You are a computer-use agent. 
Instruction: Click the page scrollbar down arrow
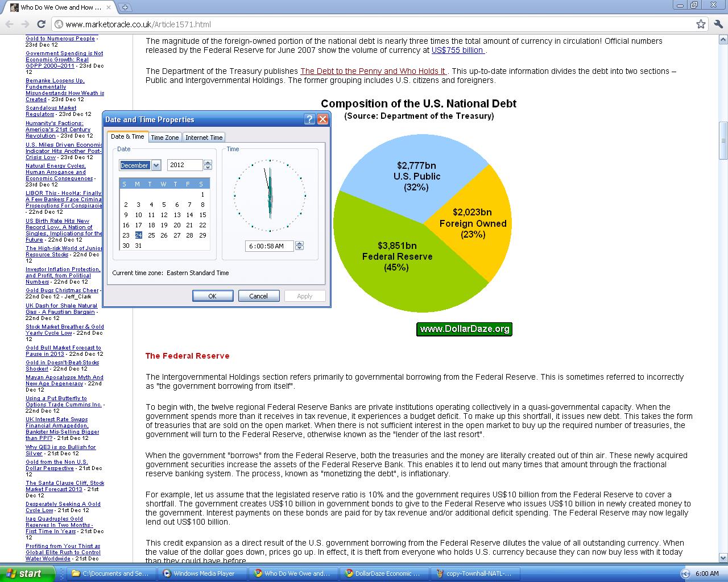coord(723,558)
